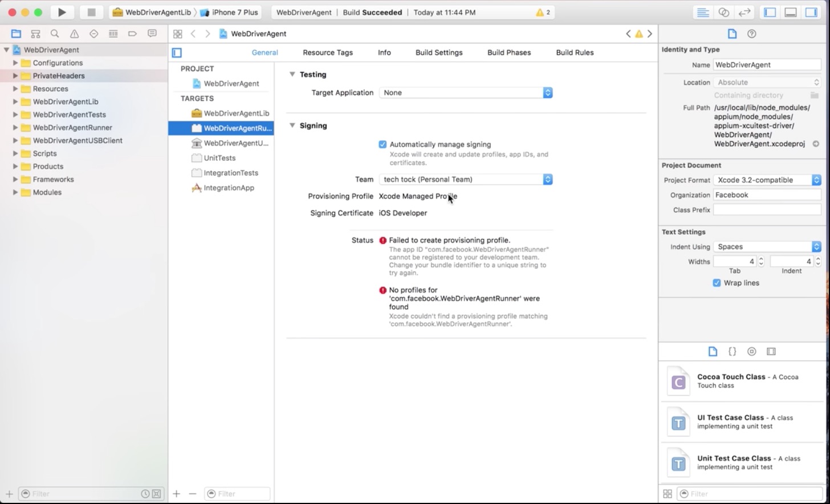Expand the PrivateHeaders folder
830x504 pixels.
pyautogui.click(x=15, y=76)
